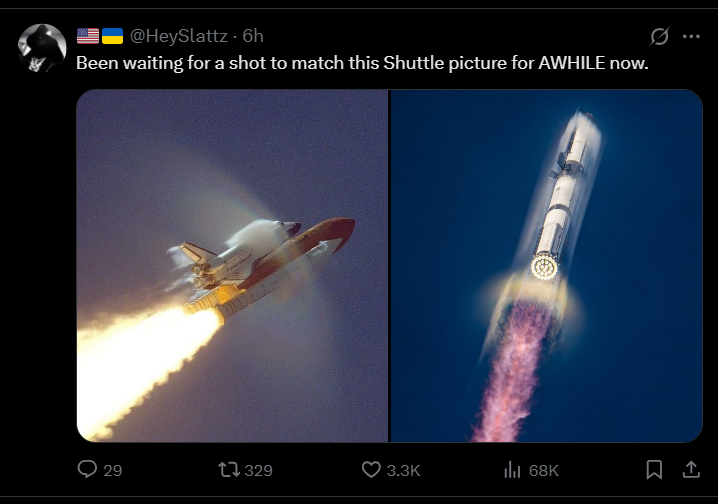Click the US flag emoji in the name
Screen dimensions: 718x504
pos(88,36)
